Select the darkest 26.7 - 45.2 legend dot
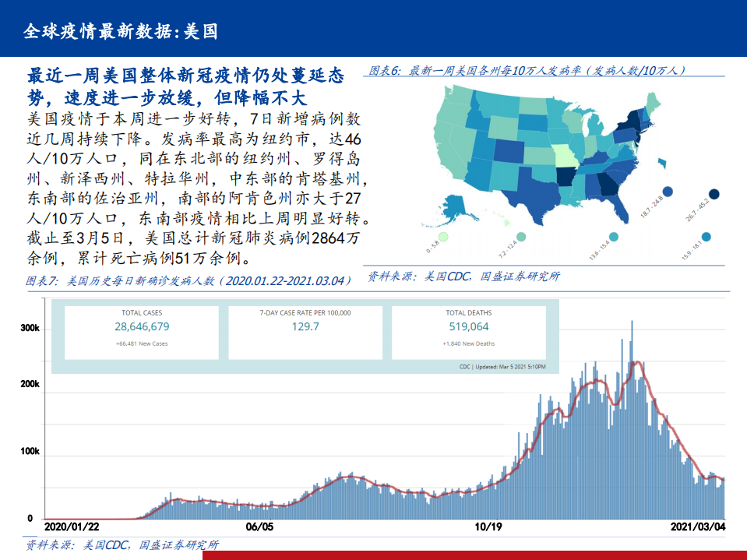The height and width of the screenshot is (560, 747). (714, 195)
